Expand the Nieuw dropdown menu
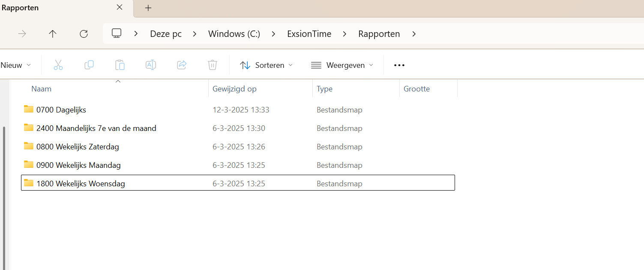This screenshot has width=644, height=270. tap(16, 65)
